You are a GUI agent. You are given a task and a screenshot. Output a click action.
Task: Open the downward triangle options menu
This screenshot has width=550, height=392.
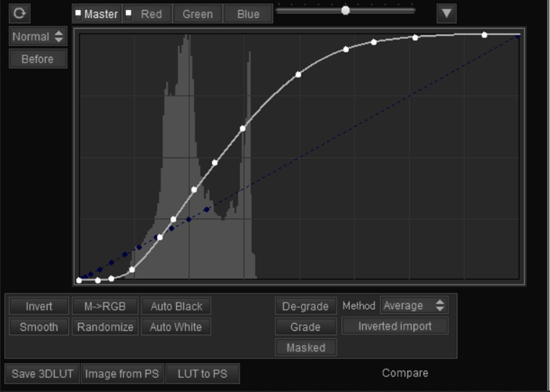(447, 13)
